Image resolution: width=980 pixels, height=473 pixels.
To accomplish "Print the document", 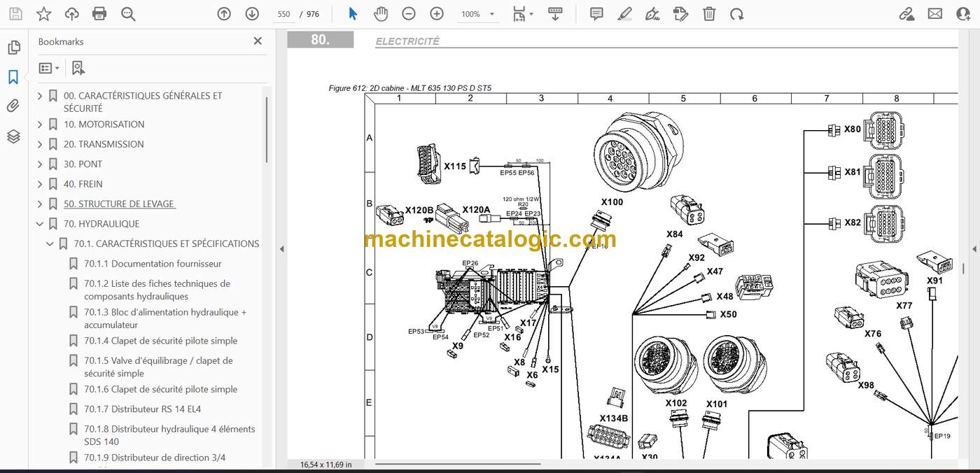I will tap(99, 14).
